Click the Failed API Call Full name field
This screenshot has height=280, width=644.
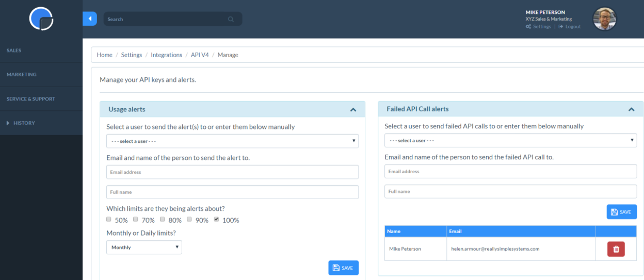pyautogui.click(x=510, y=191)
